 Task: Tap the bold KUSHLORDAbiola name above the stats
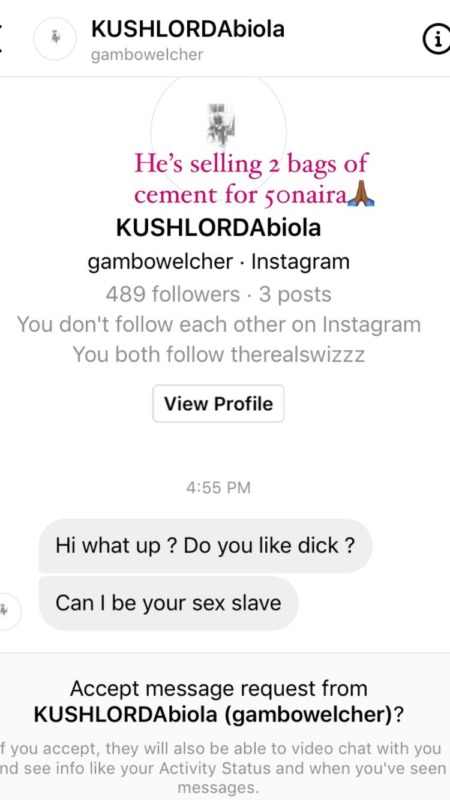[x=218, y=228]
